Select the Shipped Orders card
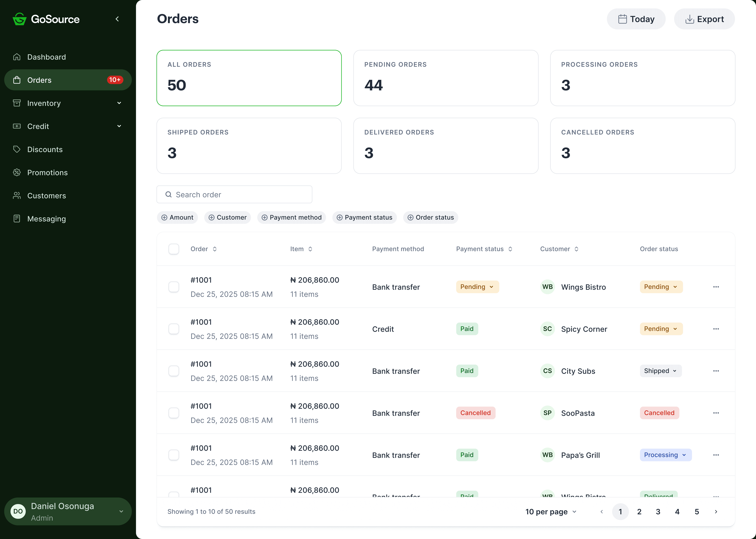 pos(249,146)
